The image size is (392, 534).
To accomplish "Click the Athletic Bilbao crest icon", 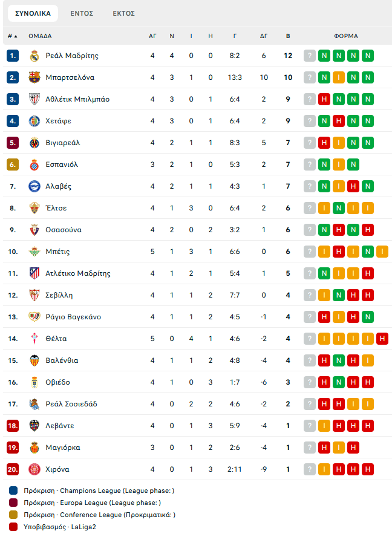I will click(x=34, y=99).
